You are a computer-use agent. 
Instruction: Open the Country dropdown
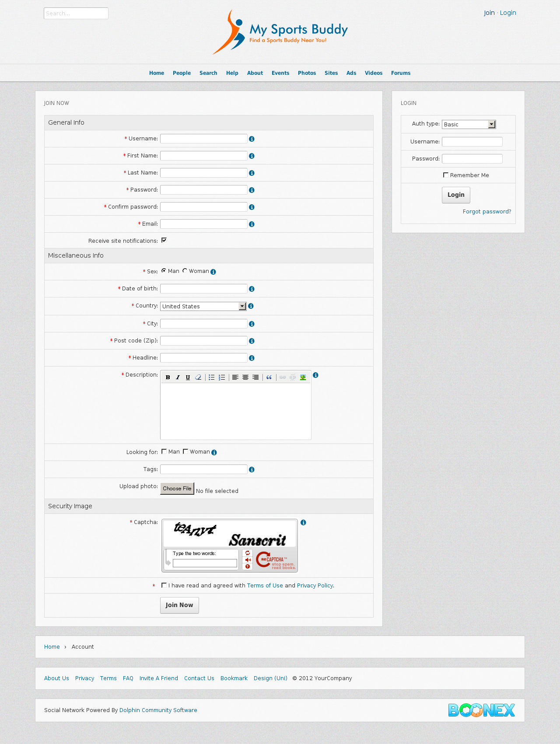[203, 306]
